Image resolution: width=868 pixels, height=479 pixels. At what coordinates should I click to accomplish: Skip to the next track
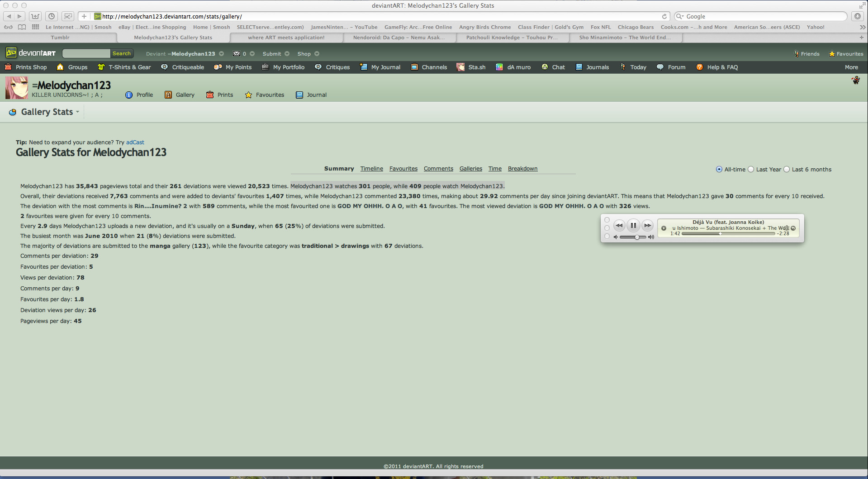648,225
